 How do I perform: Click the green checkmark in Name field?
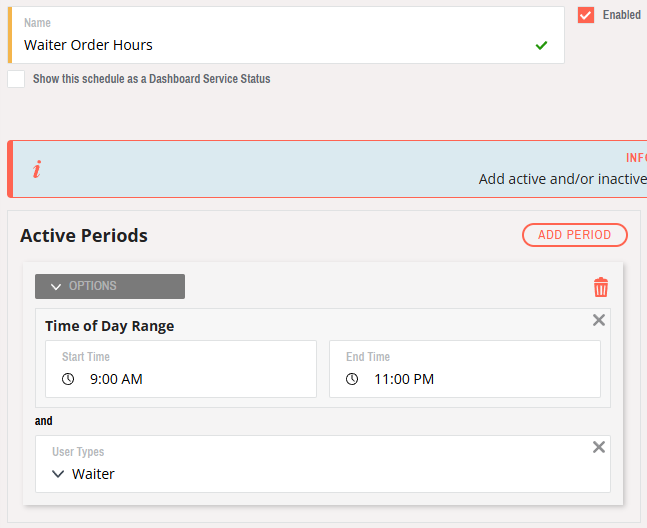(x=541, y=45)
